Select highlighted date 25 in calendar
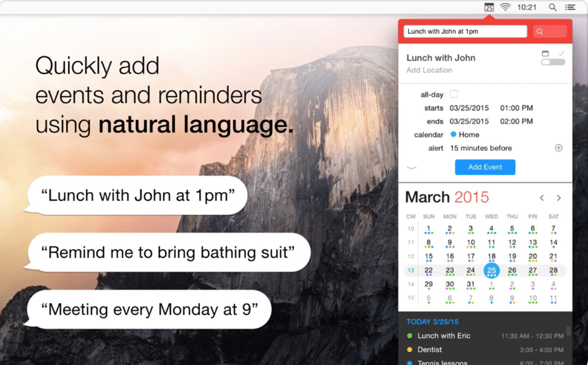The height and width of the screenshot is (365, 588). [491, 270]
